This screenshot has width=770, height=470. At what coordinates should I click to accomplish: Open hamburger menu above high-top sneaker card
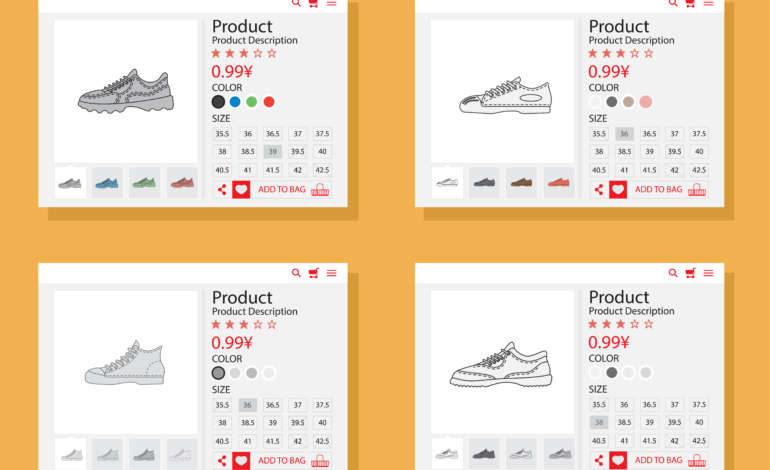(x=331, y=273)
